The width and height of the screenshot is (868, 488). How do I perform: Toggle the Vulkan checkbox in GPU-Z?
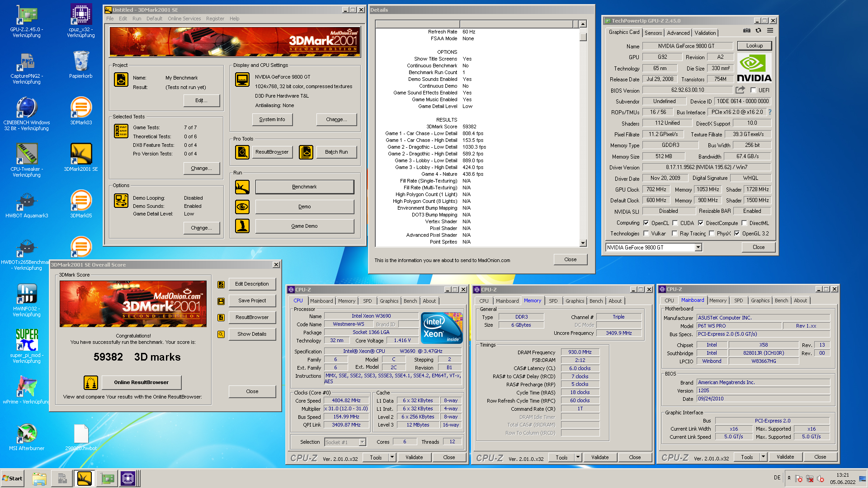tap(646, 234)
